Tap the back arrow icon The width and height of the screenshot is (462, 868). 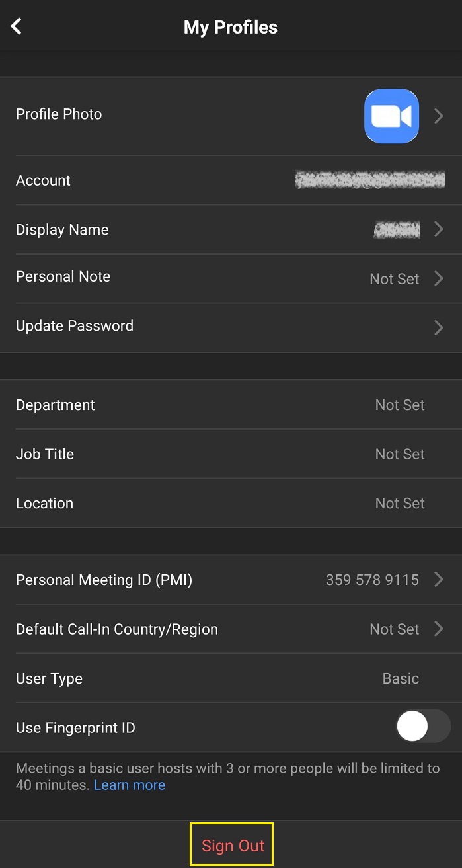pyautogui.click(x=17, y=26)
